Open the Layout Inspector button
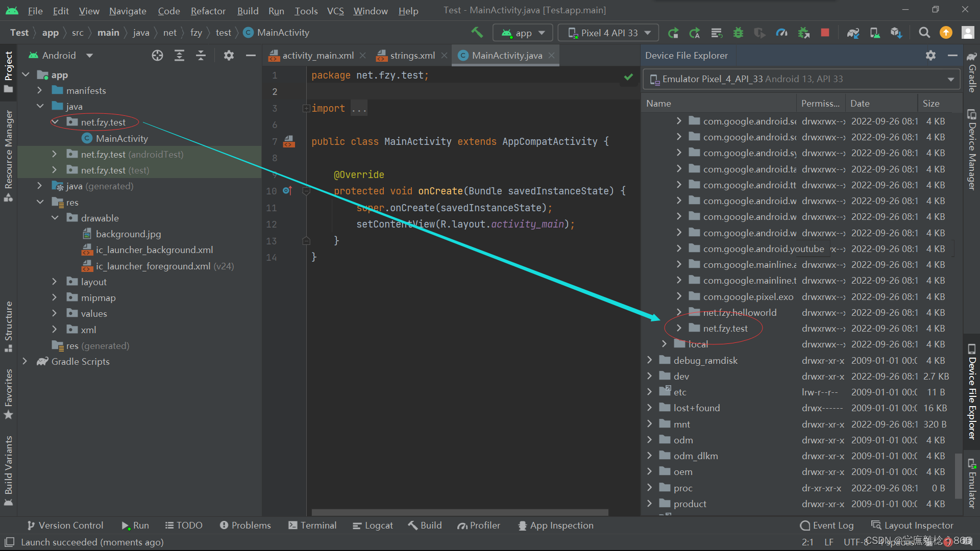 [912, 525]
